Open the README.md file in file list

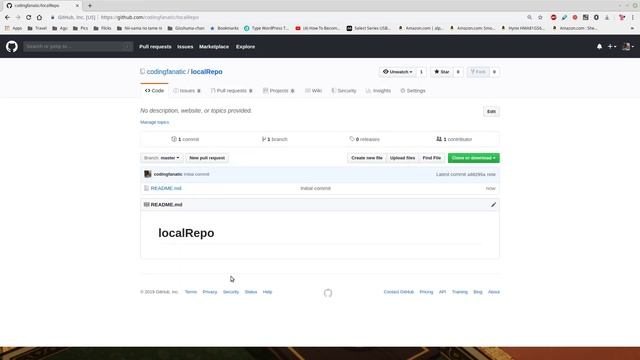(x=166, y=188)
